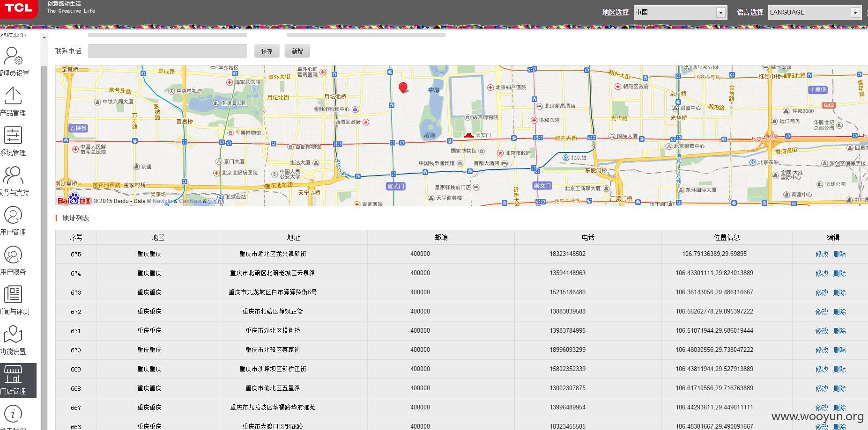The height and width of the screenshot is (430, 868).
Task: Open the product management upload icon
Action: (13, 95)
